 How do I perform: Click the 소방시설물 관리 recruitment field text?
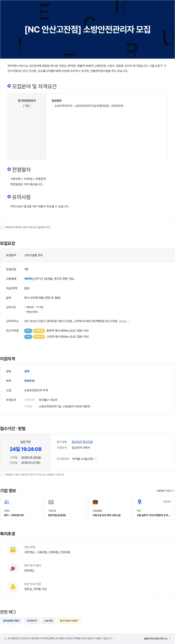click(x=34, y=255)
